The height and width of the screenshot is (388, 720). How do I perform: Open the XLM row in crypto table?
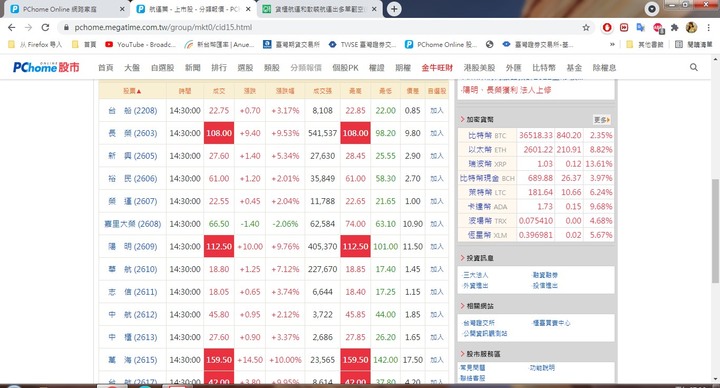(x=535, y=235)
